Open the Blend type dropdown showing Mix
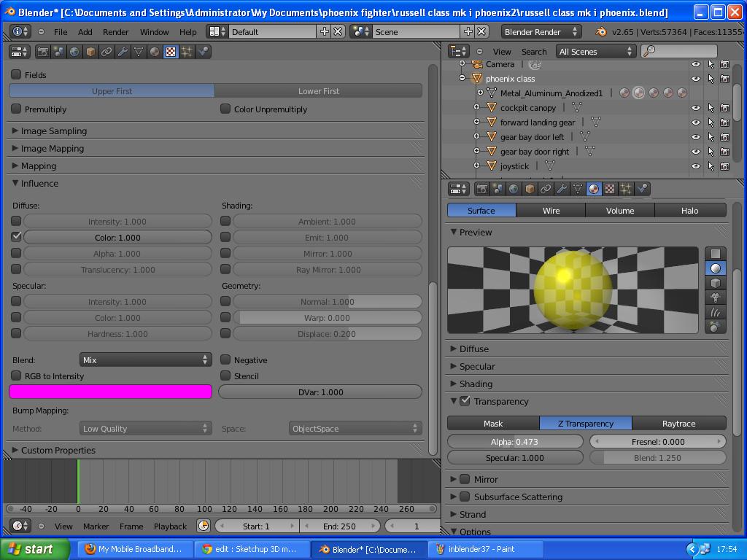This screenshot has height=560, width=747. (144, 359)
